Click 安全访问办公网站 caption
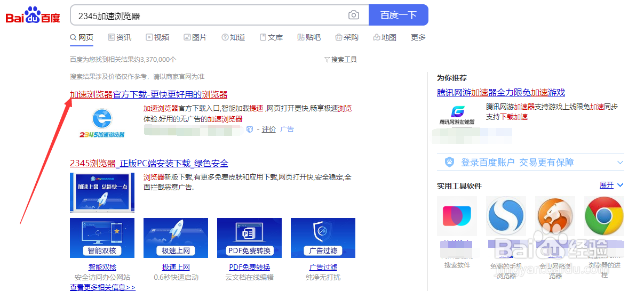 click(102, 277)
